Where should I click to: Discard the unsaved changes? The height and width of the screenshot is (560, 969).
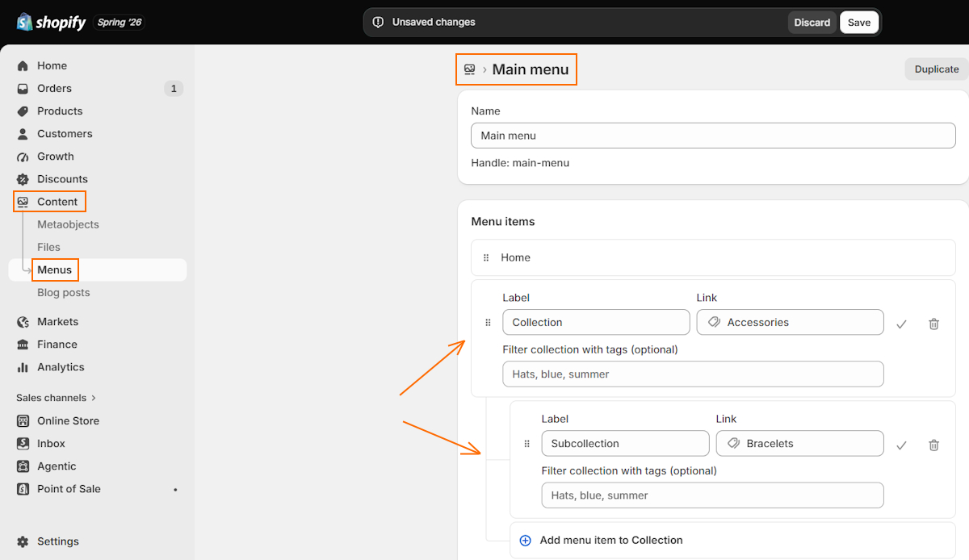pos(812,23)
